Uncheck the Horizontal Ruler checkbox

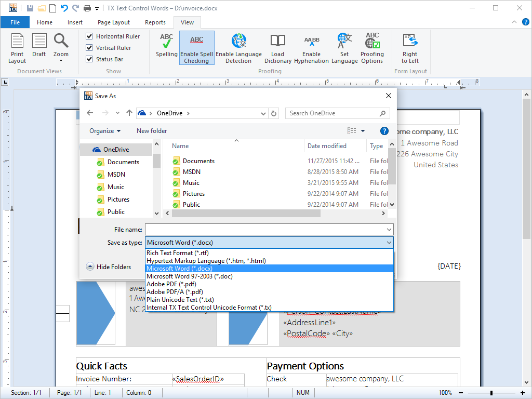[89, 36]
